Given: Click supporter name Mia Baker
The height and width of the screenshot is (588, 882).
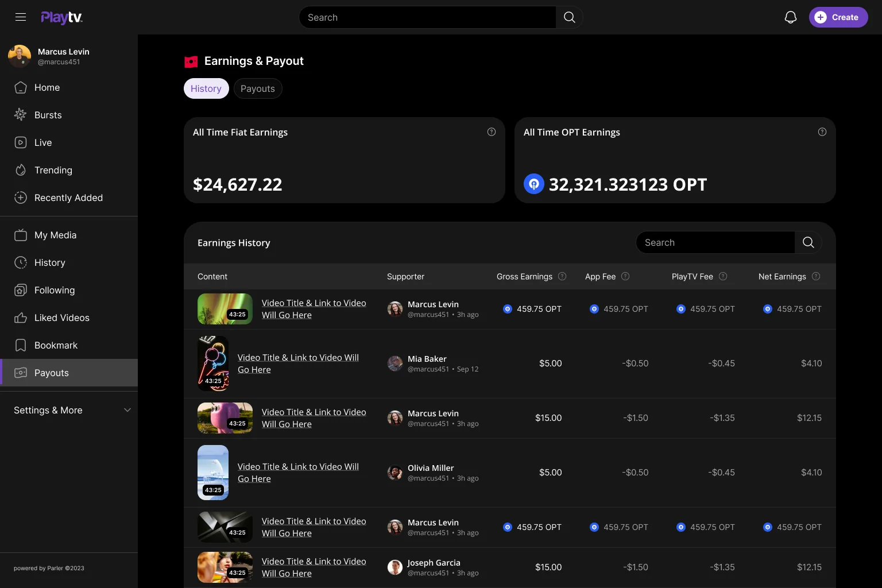Looking at the screenshot, I should (427, 359).
